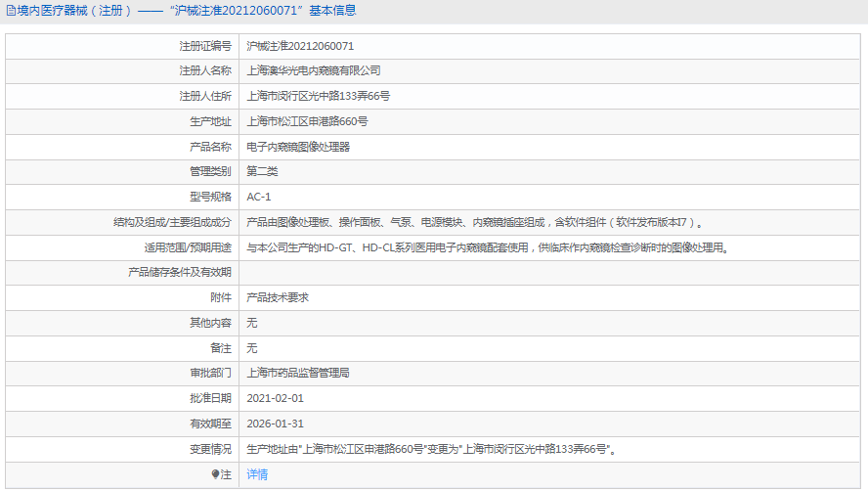This screenshot has height=491, width=868.
Task: Click the 变更情况 row label
Action: tap(210, 449)
